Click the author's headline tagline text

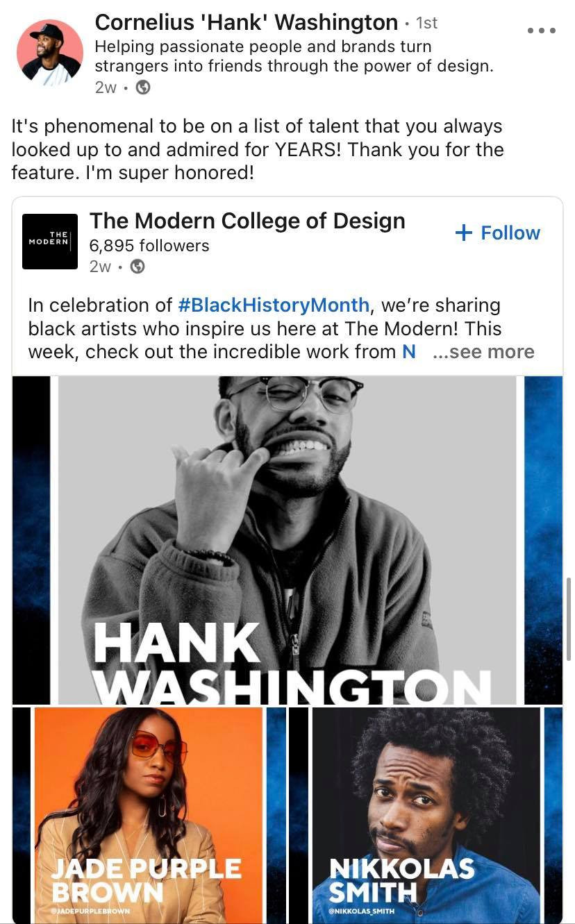coord(293,56)
